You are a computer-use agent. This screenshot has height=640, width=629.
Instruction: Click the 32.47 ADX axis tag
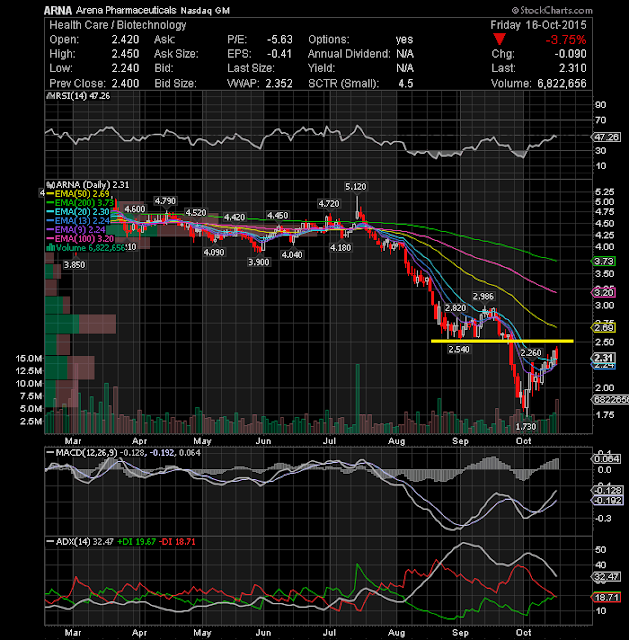pos(606,577)
